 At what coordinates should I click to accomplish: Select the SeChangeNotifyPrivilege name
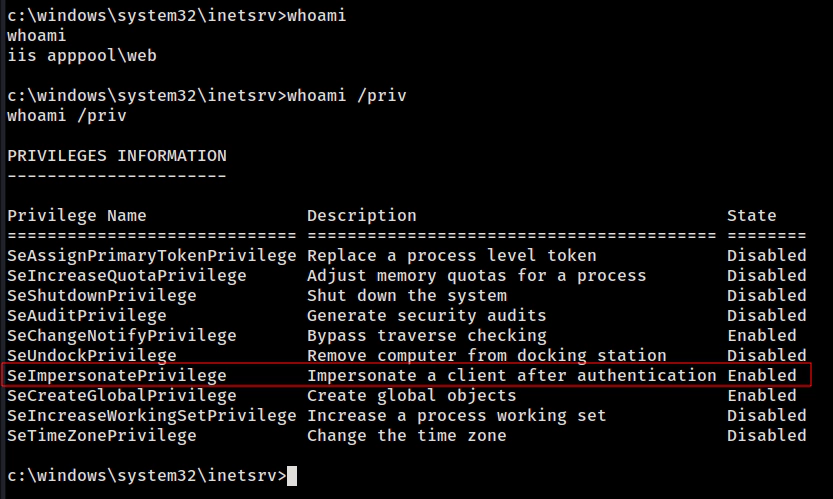tap(122, 335)
